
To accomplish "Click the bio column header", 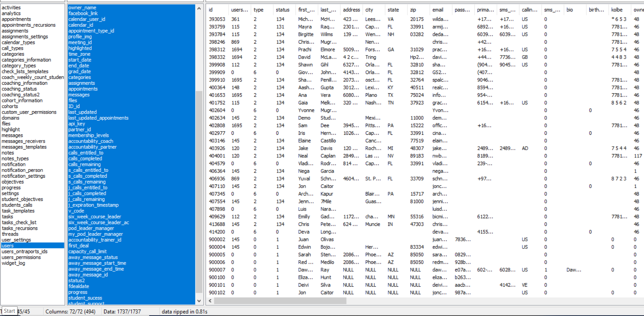I will tap(570, 10).
